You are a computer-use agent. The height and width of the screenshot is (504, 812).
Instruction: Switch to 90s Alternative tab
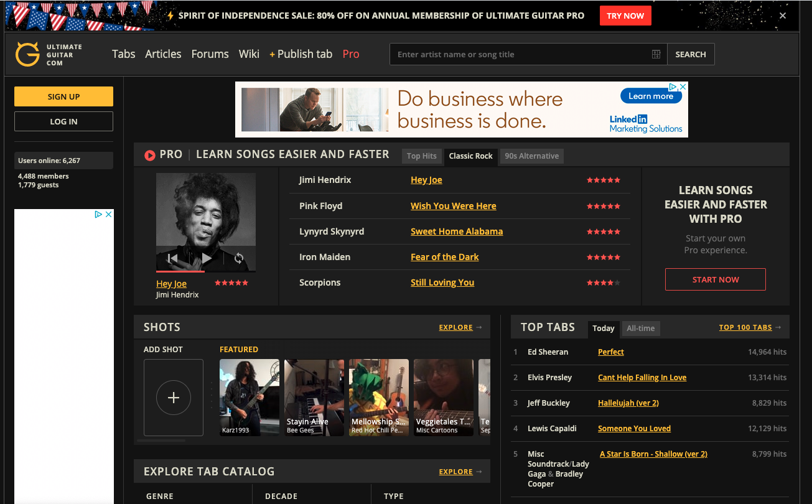532,156
